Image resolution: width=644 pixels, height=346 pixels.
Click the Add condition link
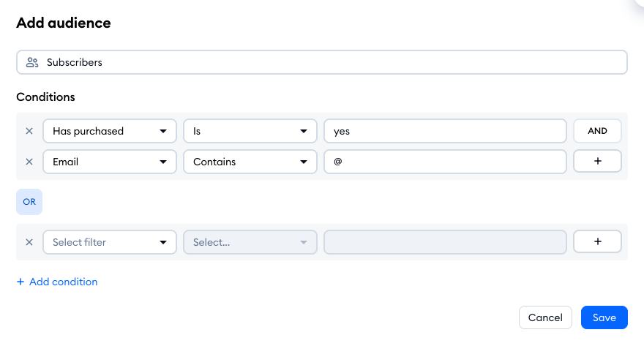coord(57,282)
